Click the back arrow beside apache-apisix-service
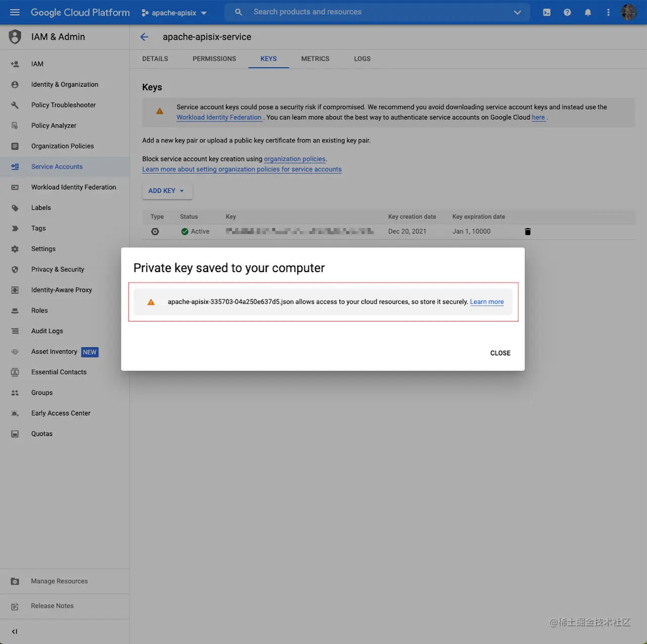The height and width of the screenshot is (644, 647). point(144,37)
